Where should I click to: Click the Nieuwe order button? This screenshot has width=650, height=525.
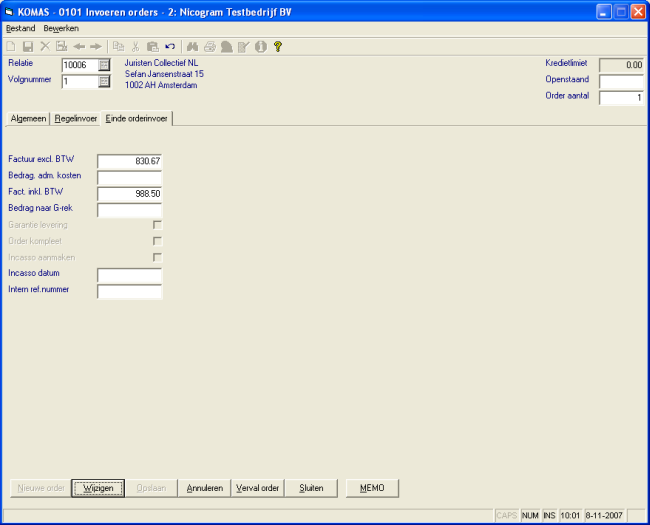(41, 488)
